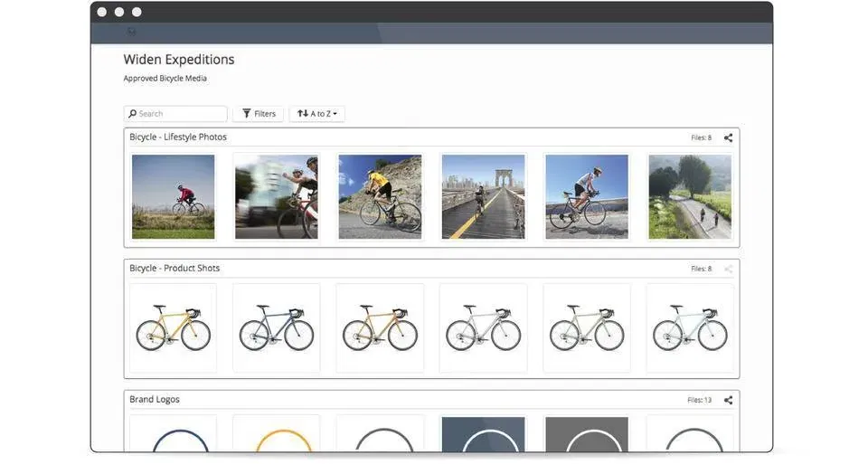Select the red-jersey cyclist on grass photo
This screenshot has height=464, width=868.
pos(174,196)
